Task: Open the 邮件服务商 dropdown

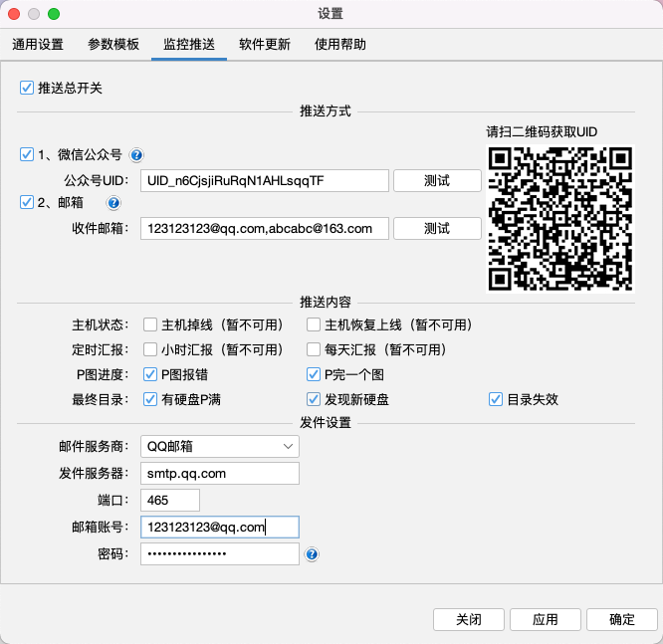Action: [219, 446]
